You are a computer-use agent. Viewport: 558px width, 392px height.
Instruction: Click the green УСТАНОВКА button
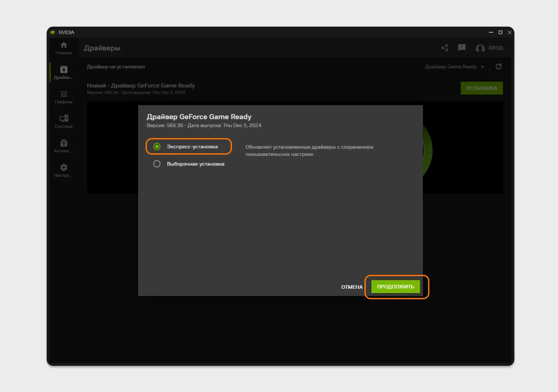coord(482,88)
